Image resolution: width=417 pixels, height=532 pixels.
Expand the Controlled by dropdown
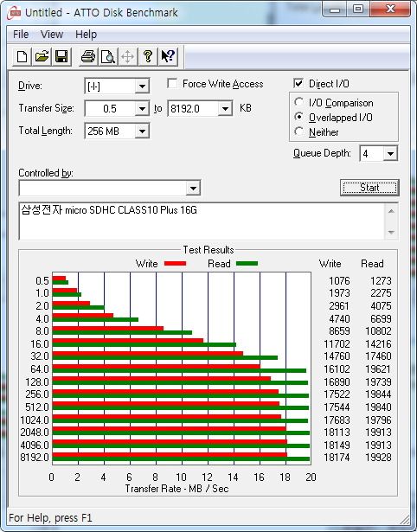pyautogui.click(x=193, y=188)
